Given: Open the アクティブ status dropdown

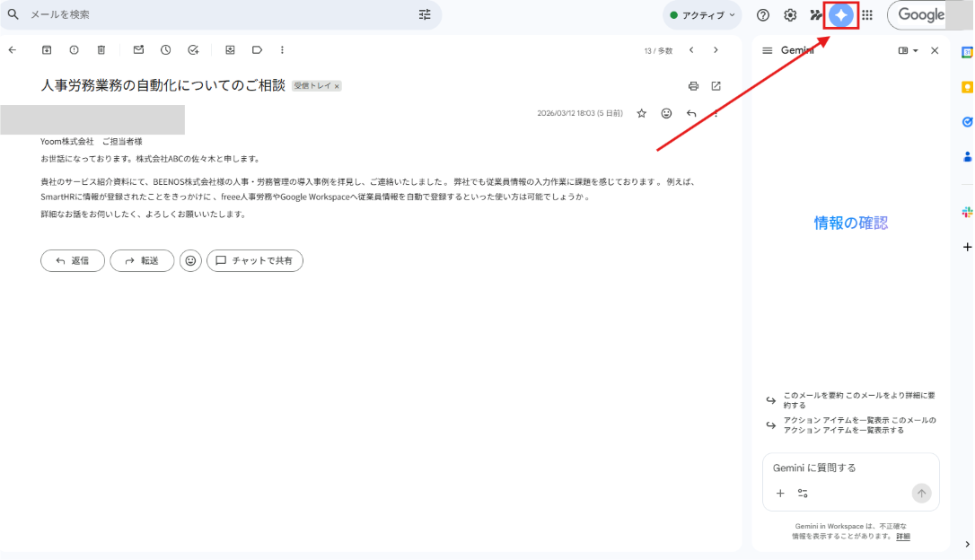Looking at the screenshot, I should click(x=702, y=15).
